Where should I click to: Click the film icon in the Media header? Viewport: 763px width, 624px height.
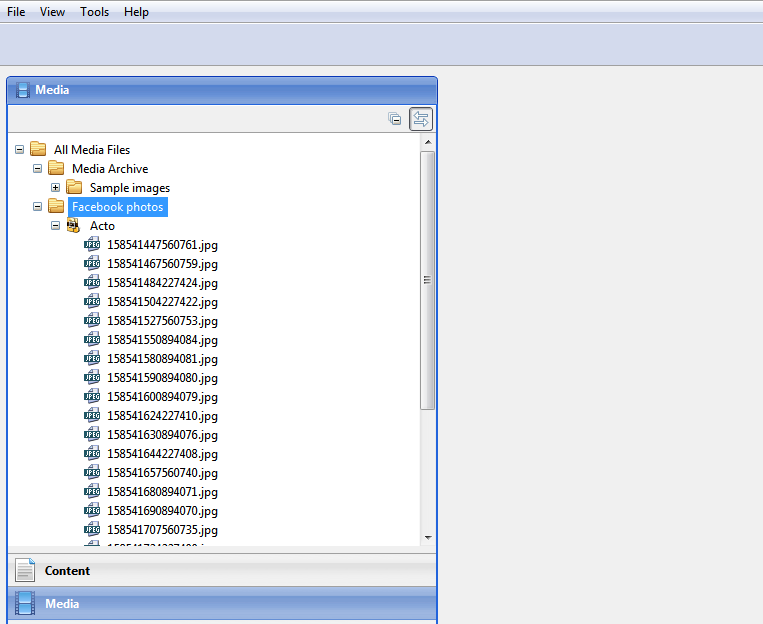pyautogui.click(x=22, y=90)
